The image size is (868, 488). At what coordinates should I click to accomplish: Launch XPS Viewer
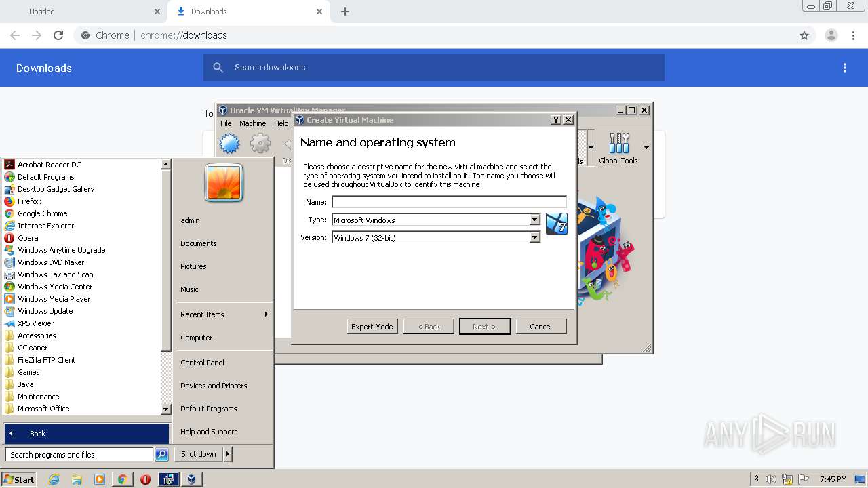click(35, 323)
